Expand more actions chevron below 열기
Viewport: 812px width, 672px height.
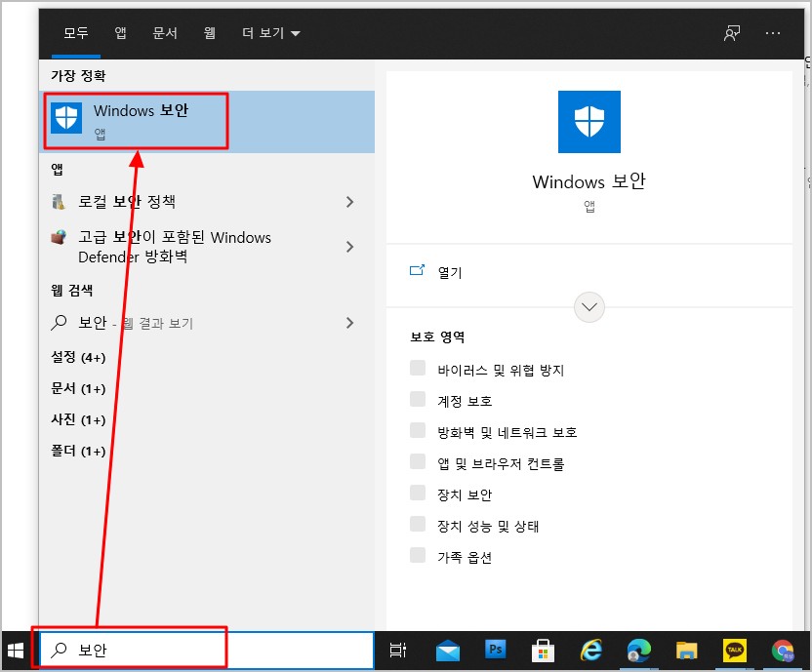pos(589,307)
